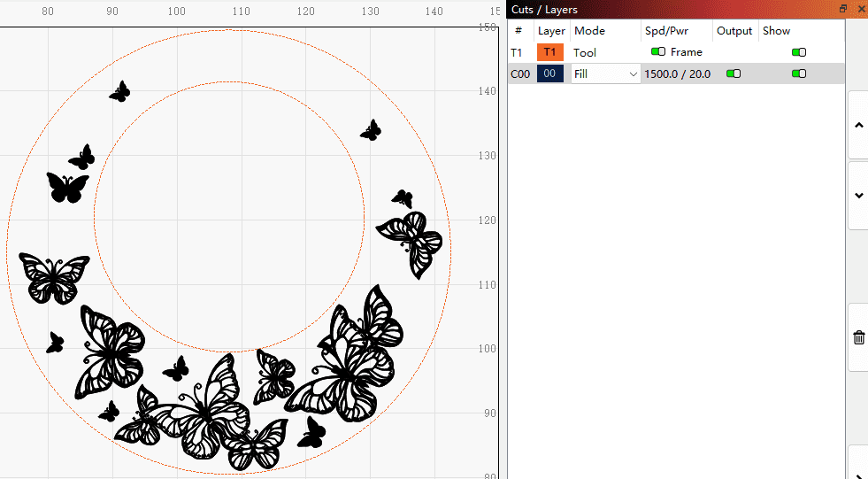Move selected layer up with arrow button
Viewport: 868px width, 479px height.
point(858,126)
